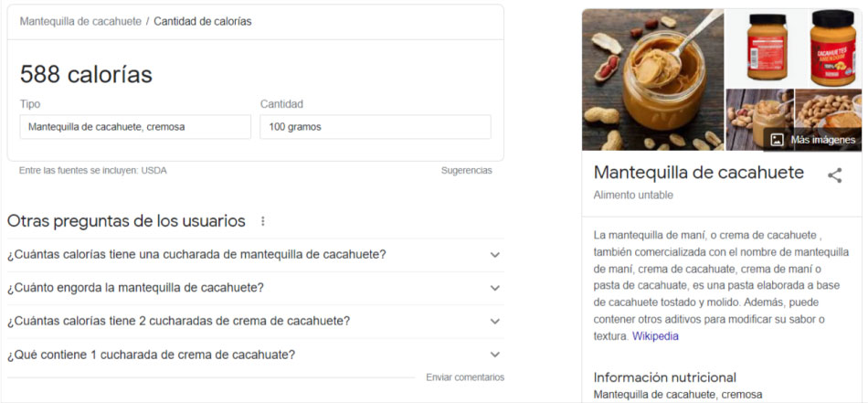This screenshot has height=403, width=868.
Task: Expand '¿Qué contiene 1 cucharada de crema?'
Action: [x=256, y=355]
